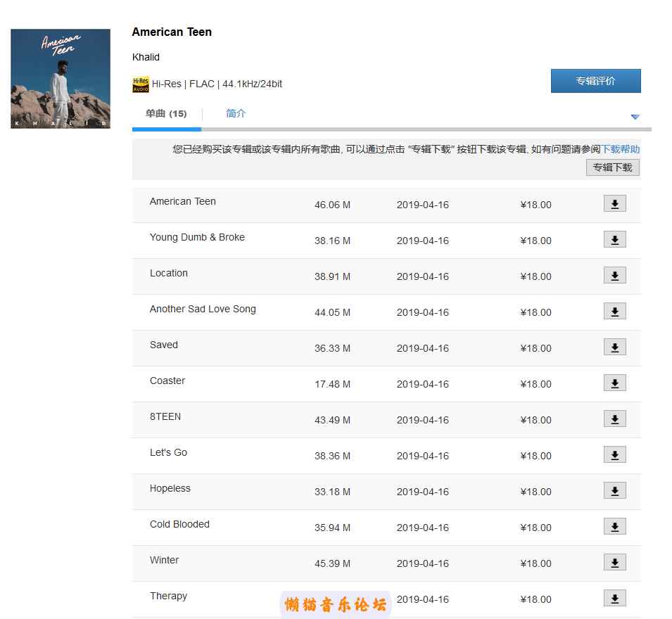The height and width of the screenshot is (619, 672).
Task: Click the artist name Khalid
Action: tap(146, 57)
